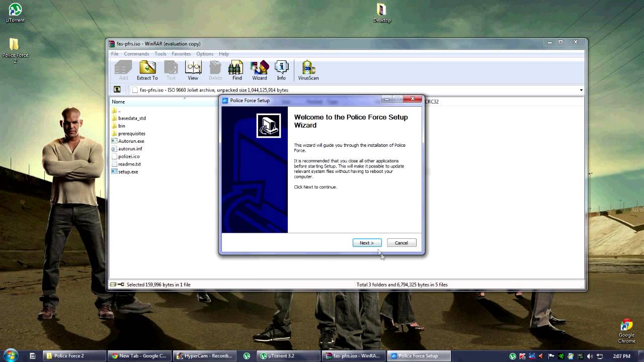
Task: Click the setup box icon in wizard
Action: 269,126
